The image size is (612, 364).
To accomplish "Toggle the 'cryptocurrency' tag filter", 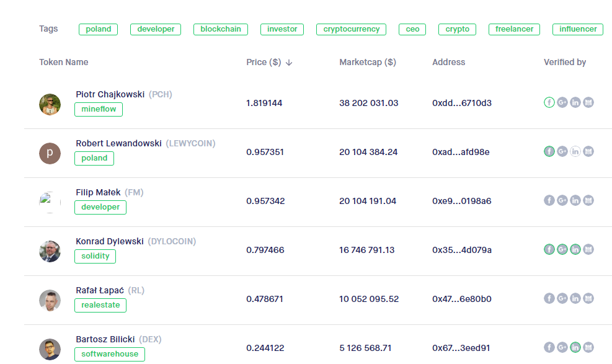I will point(351,29).
